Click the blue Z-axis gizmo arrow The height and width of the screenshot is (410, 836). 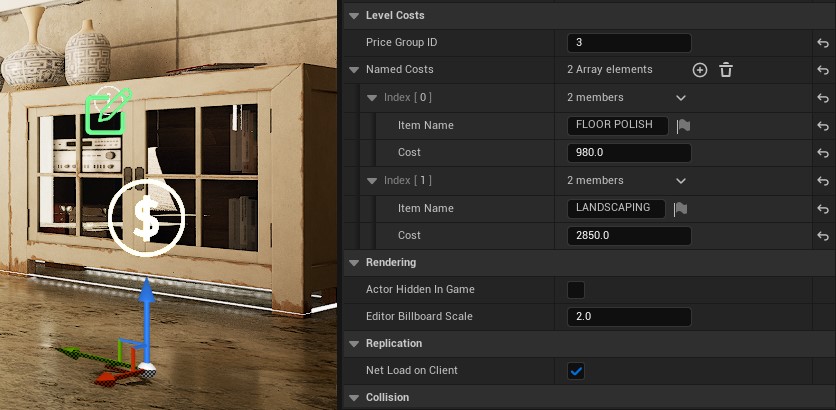point(147,310)
